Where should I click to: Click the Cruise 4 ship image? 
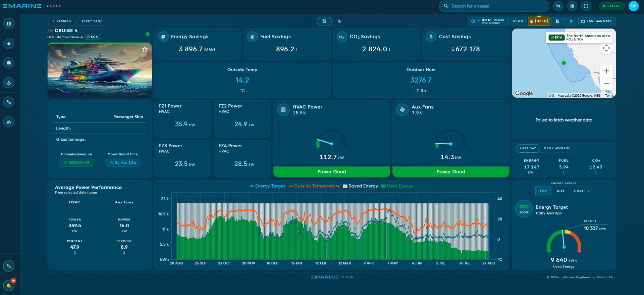[x=100, y=70]
